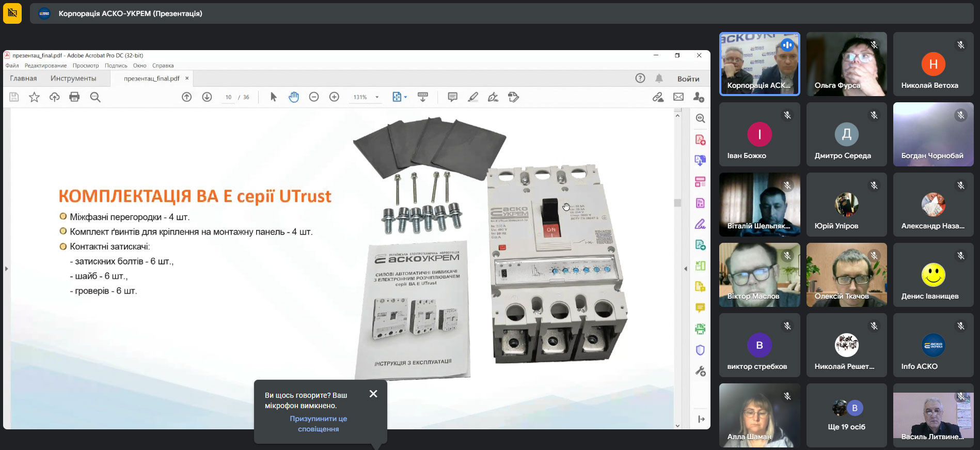Click the Войти sign-in button

pos(688,79)
